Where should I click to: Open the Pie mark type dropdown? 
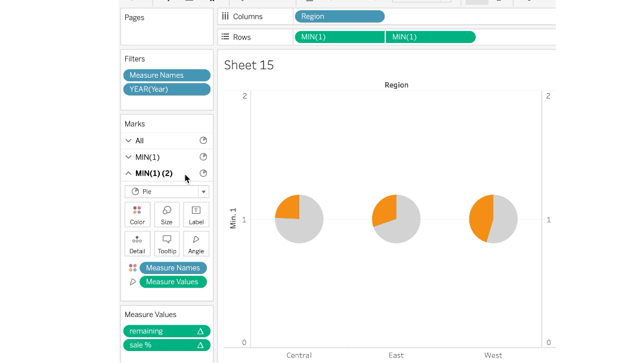coord(167,192)
